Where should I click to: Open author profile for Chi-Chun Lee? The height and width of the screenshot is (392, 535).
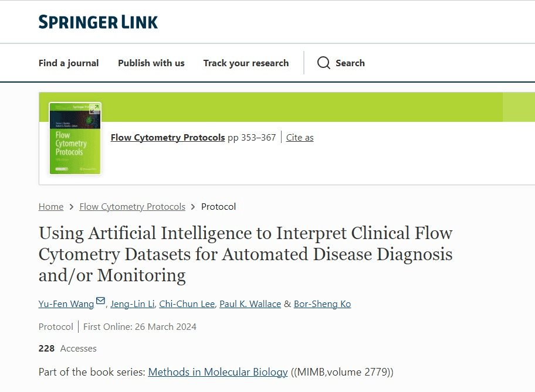pos(187,304)
